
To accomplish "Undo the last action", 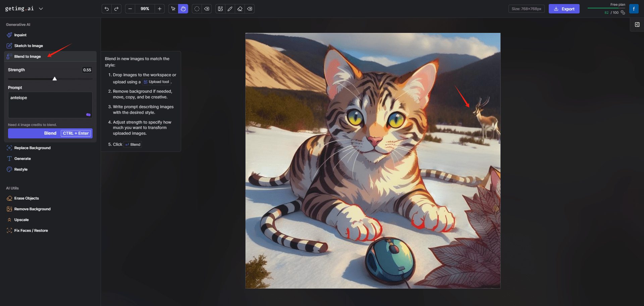I will (107, 9).
